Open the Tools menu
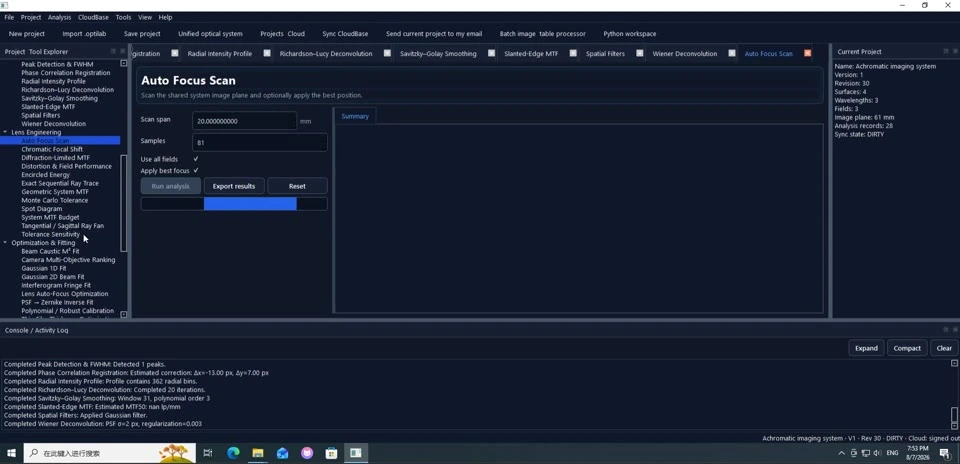This screenshot has width=960, height=464. (x=123, y=17)
